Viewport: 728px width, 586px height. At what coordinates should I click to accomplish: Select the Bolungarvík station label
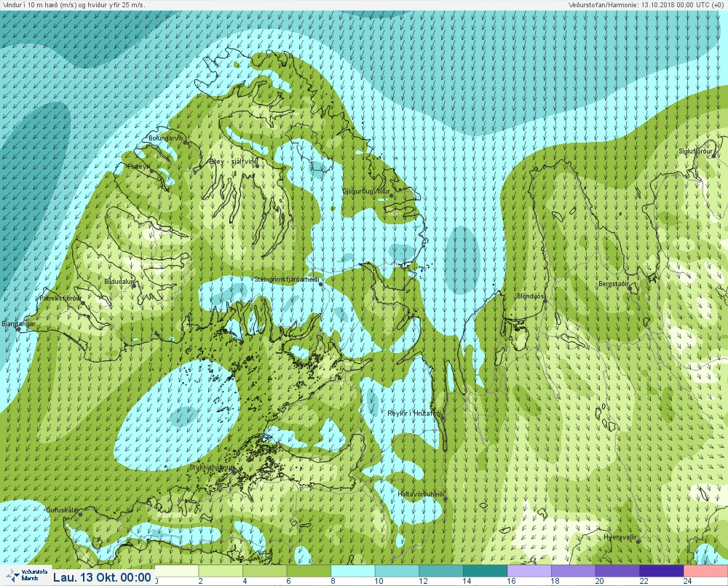pyautogui.click(x=166, y=138)
